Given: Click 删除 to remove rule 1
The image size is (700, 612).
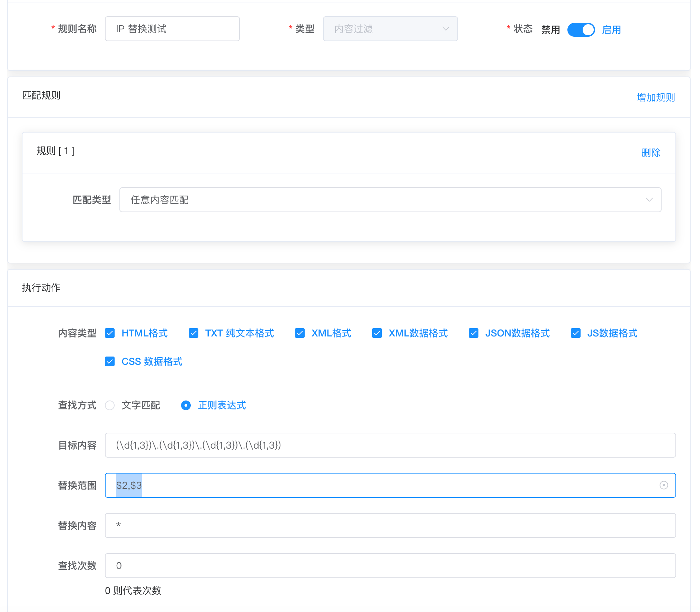Looking at the screenshot, I should tap(651, 153).
